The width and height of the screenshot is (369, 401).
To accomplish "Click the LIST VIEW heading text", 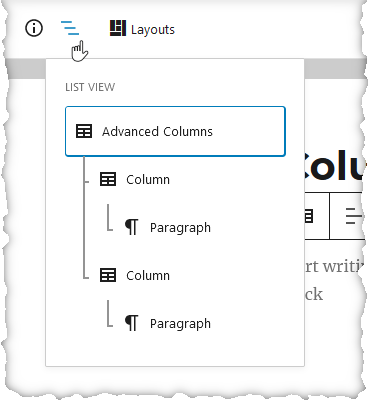I will [90, 87].
